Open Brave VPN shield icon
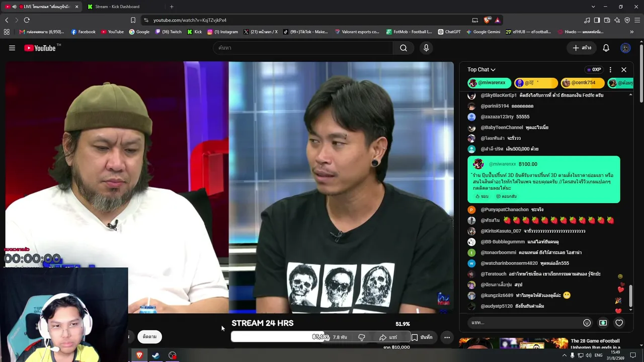 627,20
